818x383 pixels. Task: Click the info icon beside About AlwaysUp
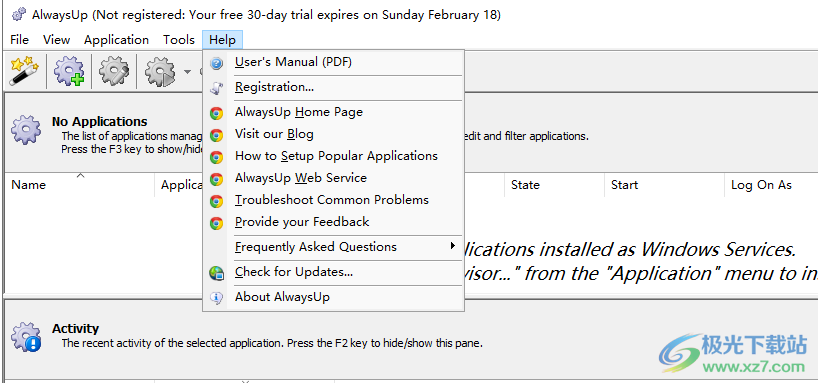click(x=216, y=298)
